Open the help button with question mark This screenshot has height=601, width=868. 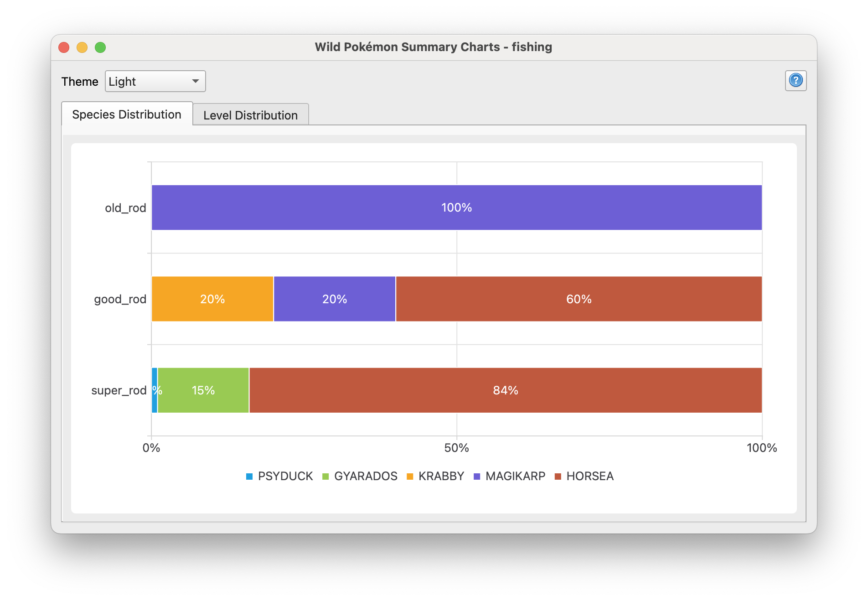(796, 81)
